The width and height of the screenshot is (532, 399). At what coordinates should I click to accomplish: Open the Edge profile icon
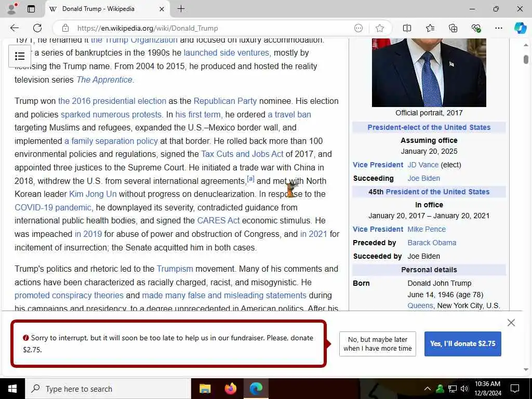click(x=12, y=9)
